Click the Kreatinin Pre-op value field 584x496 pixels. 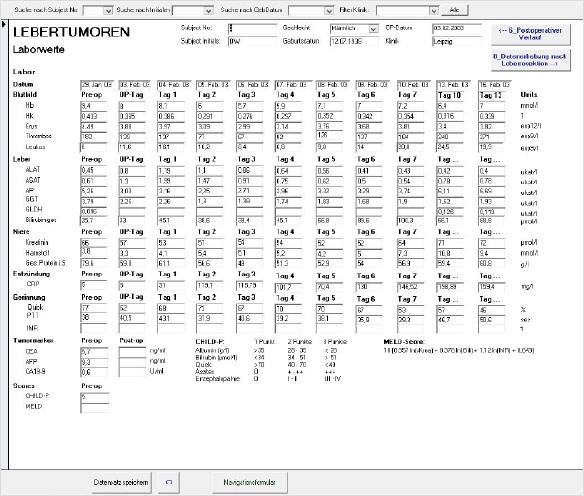click(93, 243)
